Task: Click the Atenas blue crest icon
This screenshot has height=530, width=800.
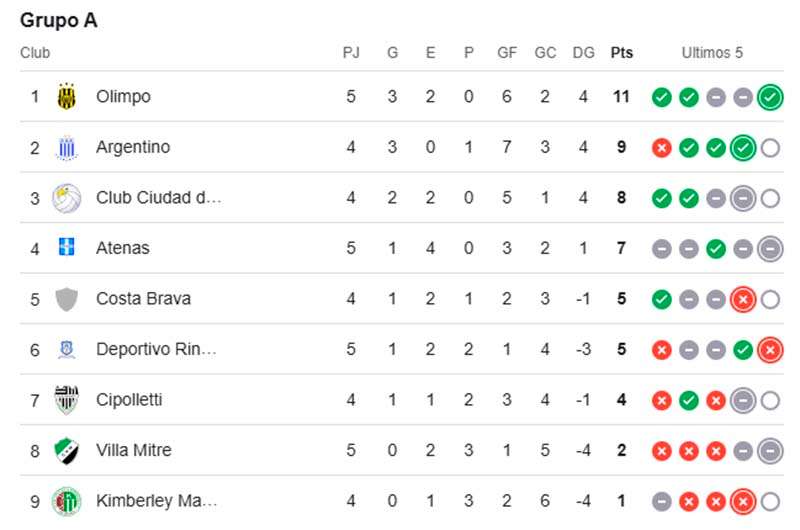Action: [x=66, y=247]
